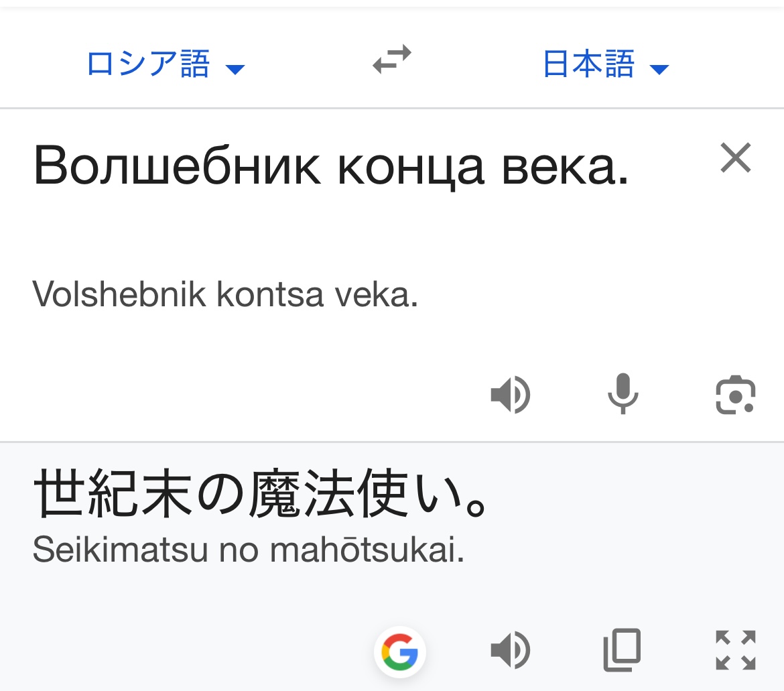Tap the 日本語 target language label
784x691 pixels.
pos(588,65)
